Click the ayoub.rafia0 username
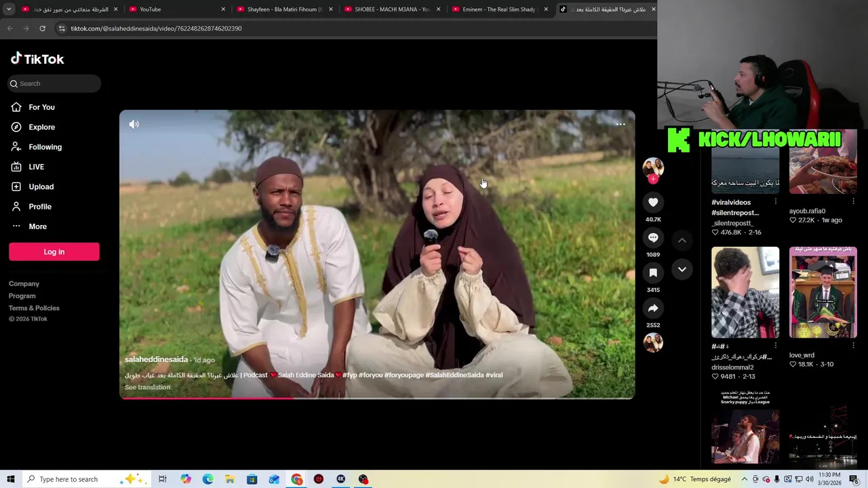The height and width of the screenshot is (488, 868). point(807,211)
